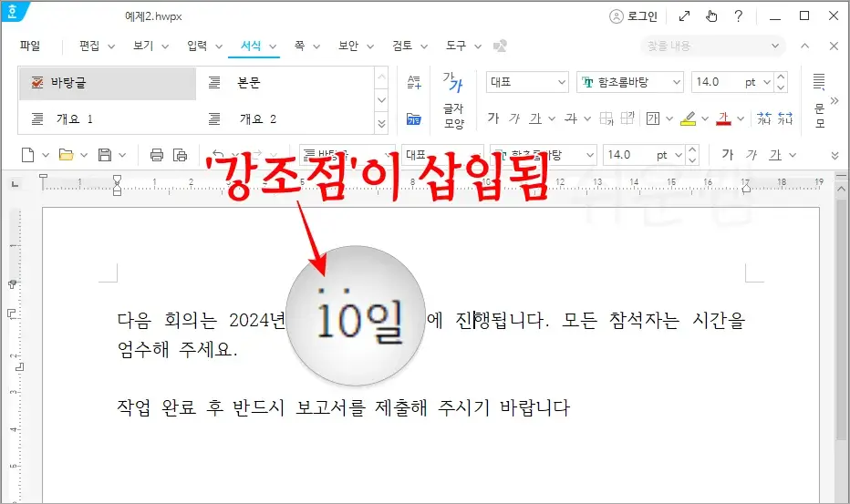Select the 서식 menu tab
The height and width of the screenshot is (504, 850).
pos(251,46)
